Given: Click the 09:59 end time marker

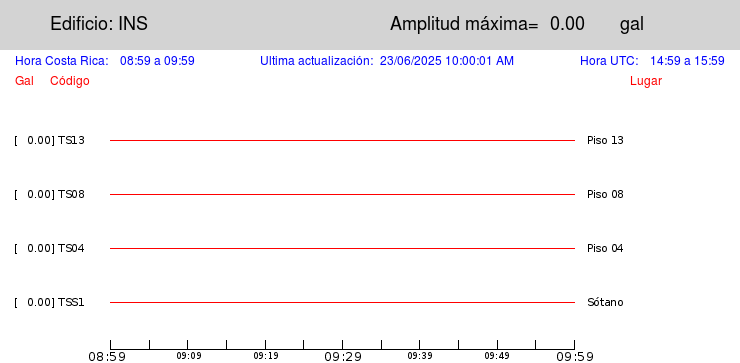Looking at the screenshot, I should pos(575,356).
